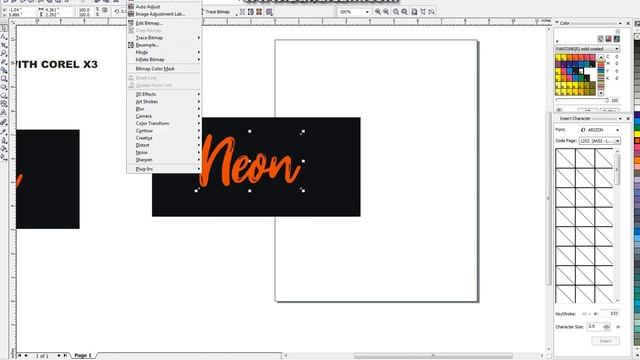Open the Sharpen submenu

point(164,160)
